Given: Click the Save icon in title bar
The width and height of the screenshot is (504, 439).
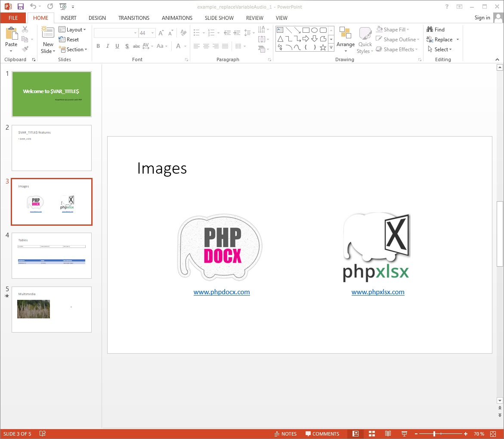Looking at the screenshot, I should 20,6.
